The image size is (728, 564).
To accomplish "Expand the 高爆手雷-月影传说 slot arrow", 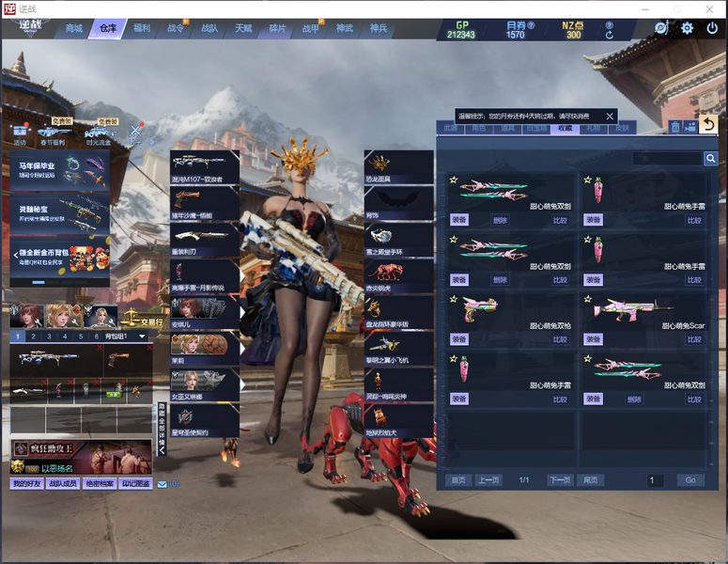I will (242, 275).
